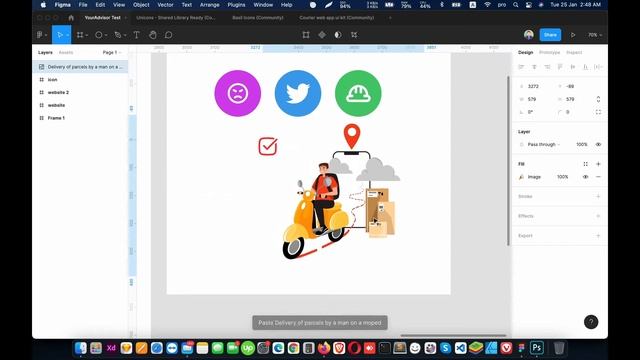Select the 'icon' layer
Image resolution: width=640 pixels, height=360 pixels.
(x=52, y=80)
